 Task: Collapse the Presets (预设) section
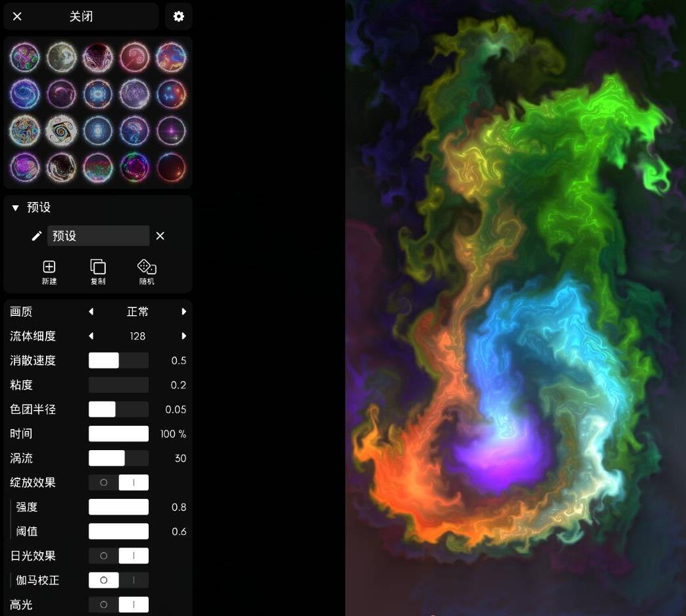[x=16, y=208]
